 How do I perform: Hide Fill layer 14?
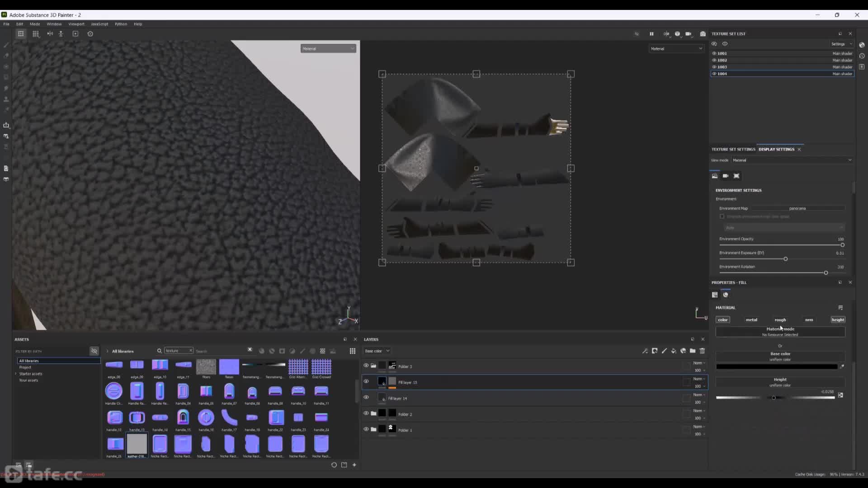tap(366, 398)
